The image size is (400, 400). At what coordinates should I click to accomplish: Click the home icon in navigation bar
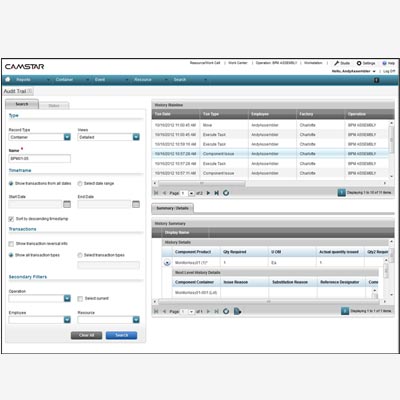point(8,79)
